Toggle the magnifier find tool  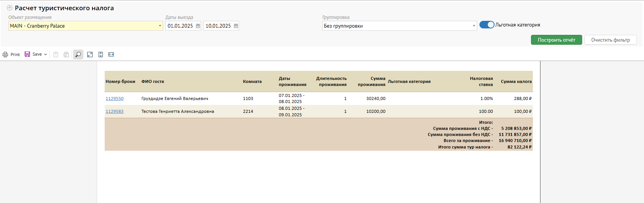[78, 55]
